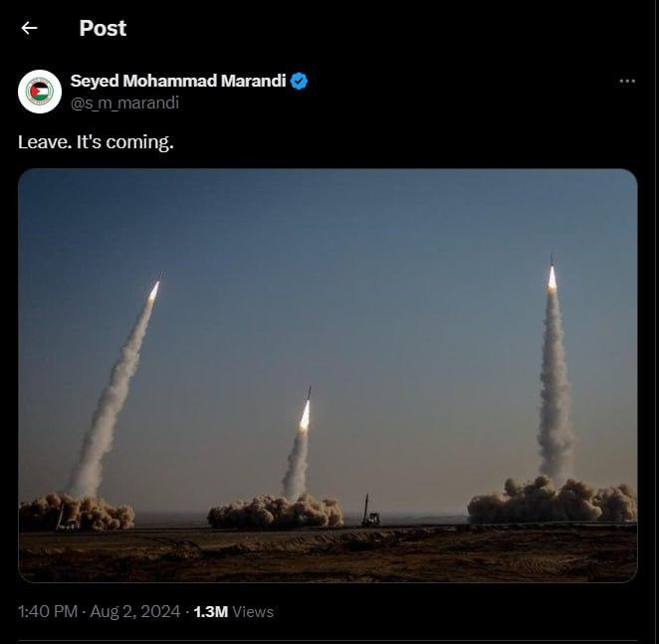
Task: View the 1.3M view count
Action: tap(211, 612)
